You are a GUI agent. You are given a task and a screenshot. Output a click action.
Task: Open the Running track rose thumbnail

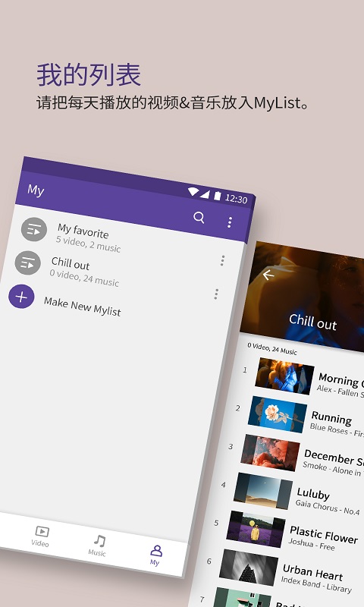click(278, 414)
